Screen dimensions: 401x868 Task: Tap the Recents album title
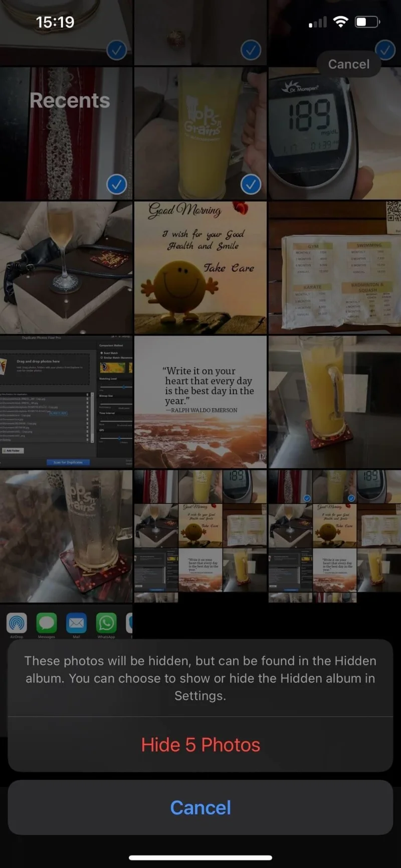[x=70, y=100]
